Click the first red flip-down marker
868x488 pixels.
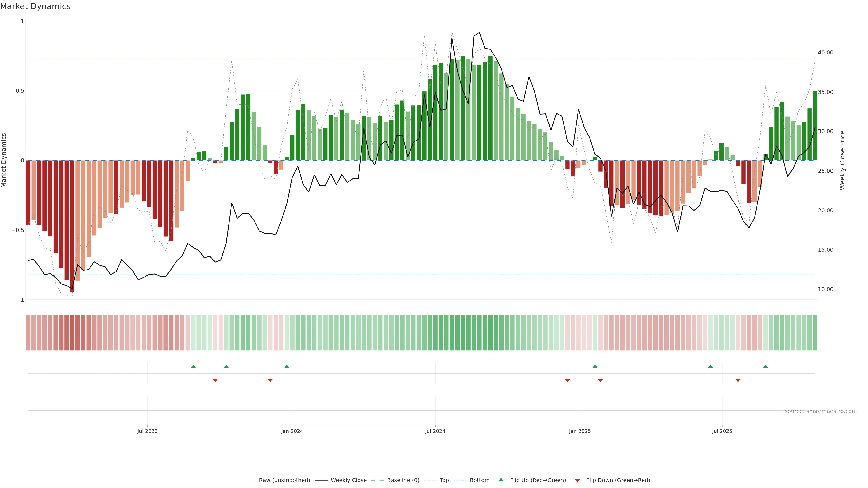(x=215, y=380)
